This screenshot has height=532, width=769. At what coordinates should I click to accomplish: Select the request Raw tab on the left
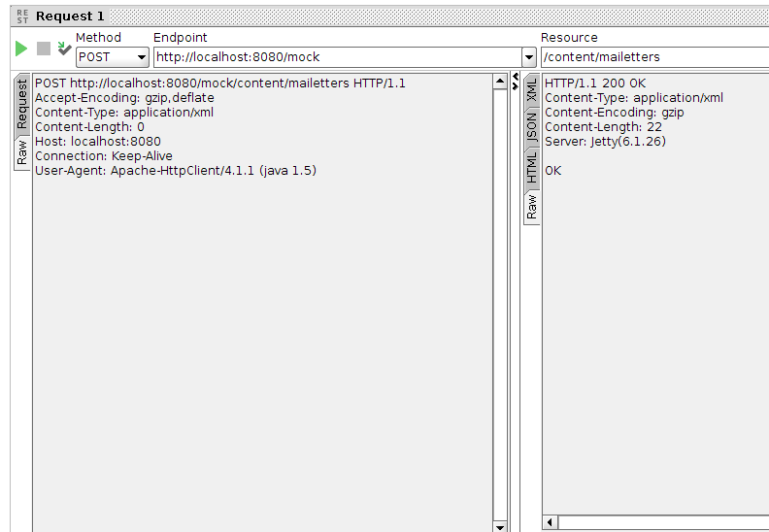pyautogui.click(x=22, y=152)
